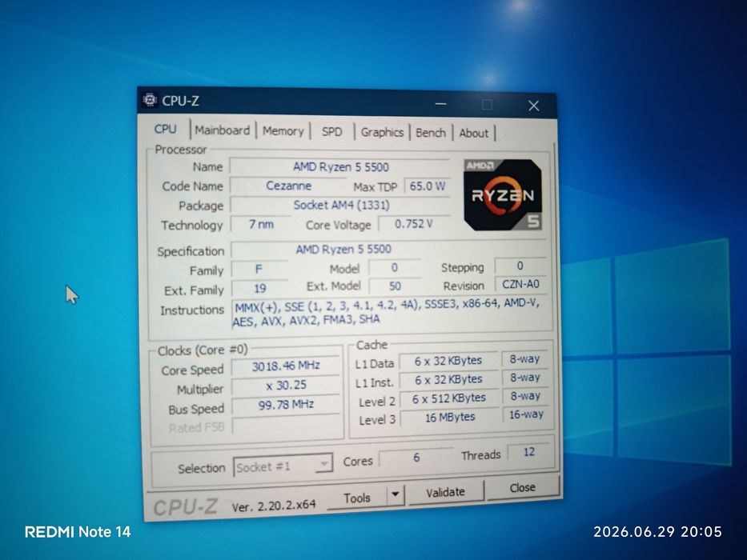Screen dimensions: 747x560
Task: Click the Core Voltage value 0.752 V
Action: coord(413,223)
